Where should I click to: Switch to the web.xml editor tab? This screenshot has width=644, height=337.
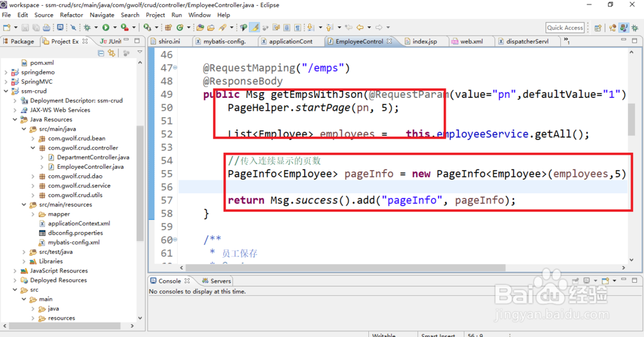coord(471,41)
